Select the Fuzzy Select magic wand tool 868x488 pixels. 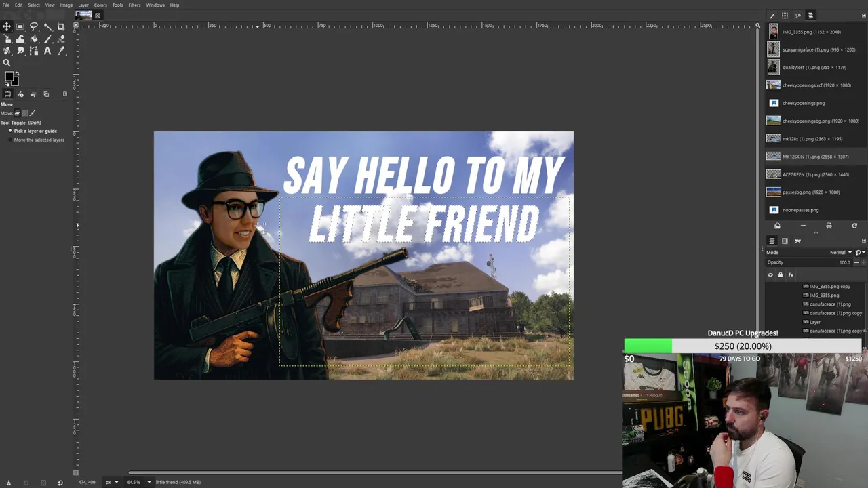47,26
